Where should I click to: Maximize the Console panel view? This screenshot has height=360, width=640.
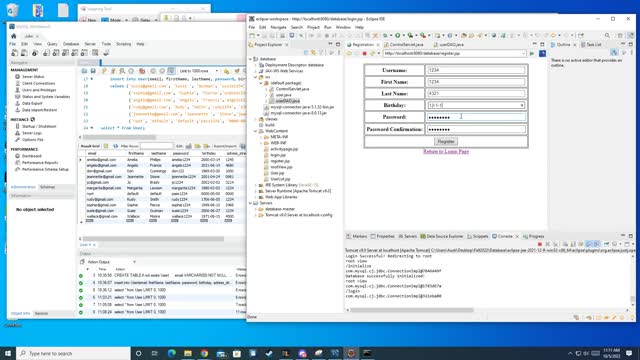(x=631, y=236)
